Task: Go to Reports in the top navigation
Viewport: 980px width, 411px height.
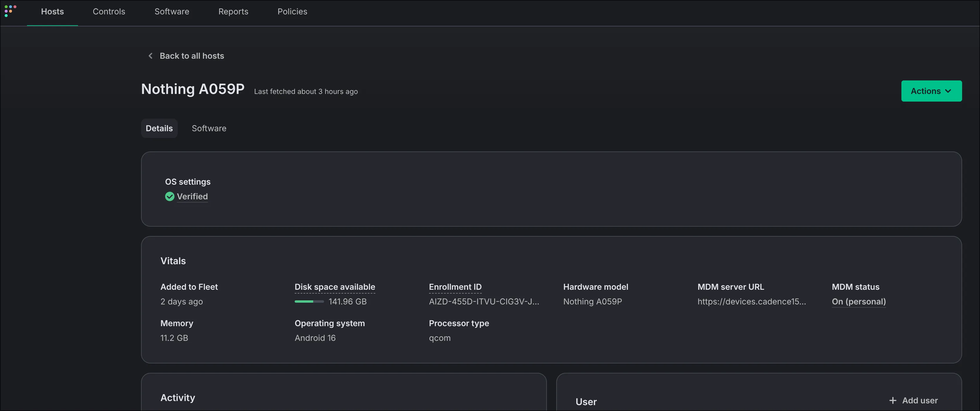Action: pos(233,12)
